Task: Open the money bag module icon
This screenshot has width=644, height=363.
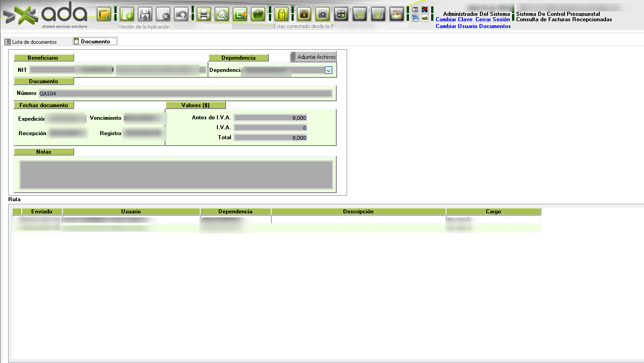Action: tap(304, 14)
